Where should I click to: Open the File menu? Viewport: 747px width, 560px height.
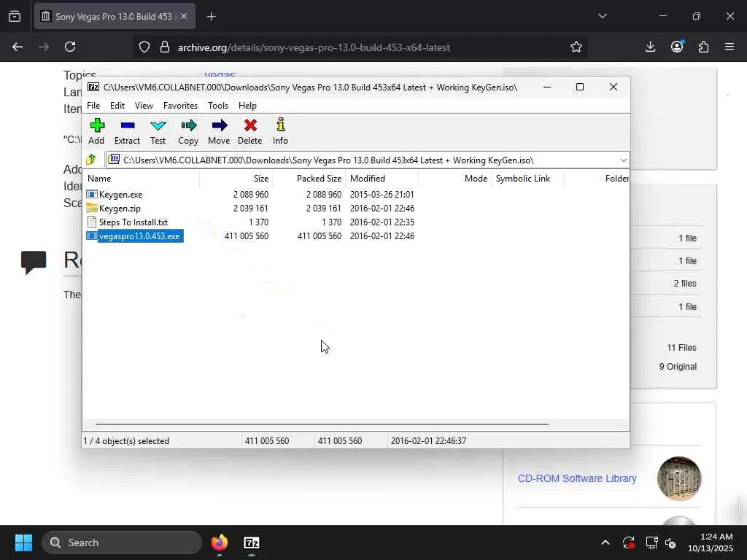93,106
